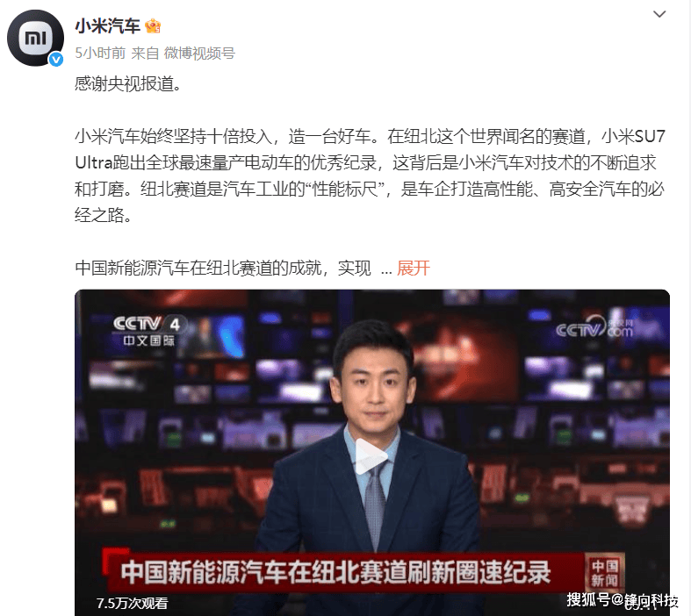
Task: Click the CCTV 4 中文国际 logo
Action: (150, 331)
